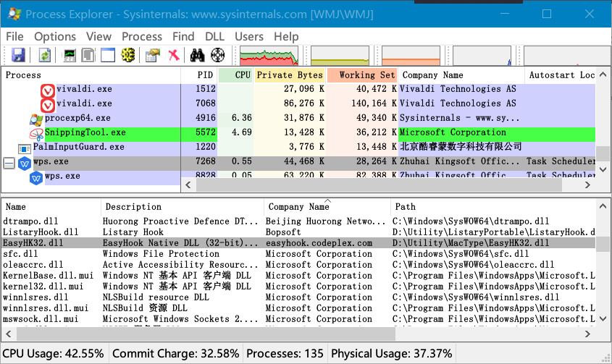Click CPU Usage 42.55% in status bar
This screenshot has width=612, height=364.
tap(54, 353)
